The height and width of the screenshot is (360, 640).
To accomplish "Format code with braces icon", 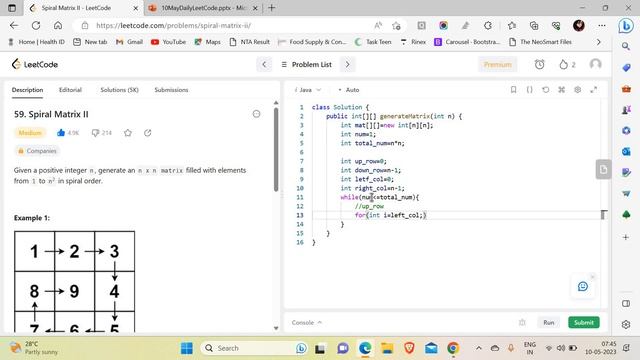I will (x=529, y=90).
